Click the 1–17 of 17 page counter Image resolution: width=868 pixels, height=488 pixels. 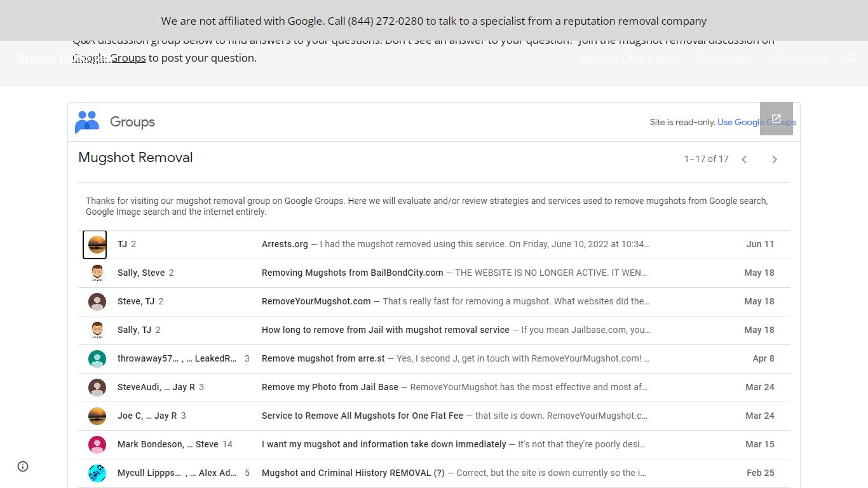706,159
